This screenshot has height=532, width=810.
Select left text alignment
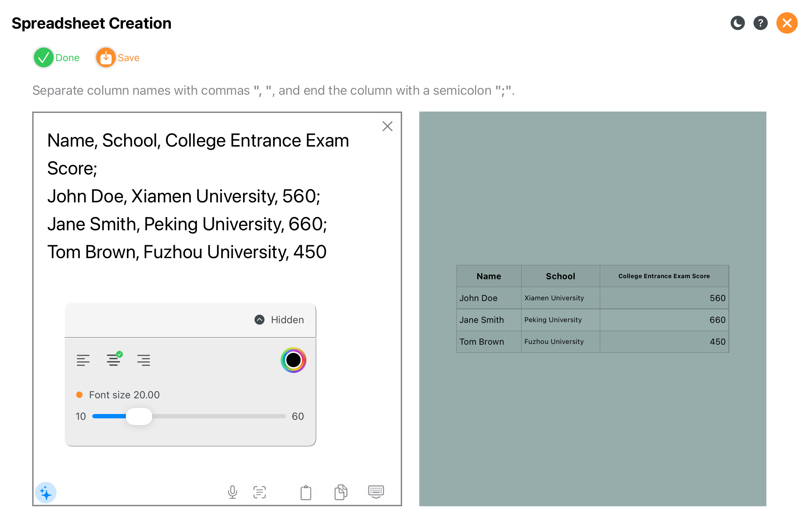point(83,360)
